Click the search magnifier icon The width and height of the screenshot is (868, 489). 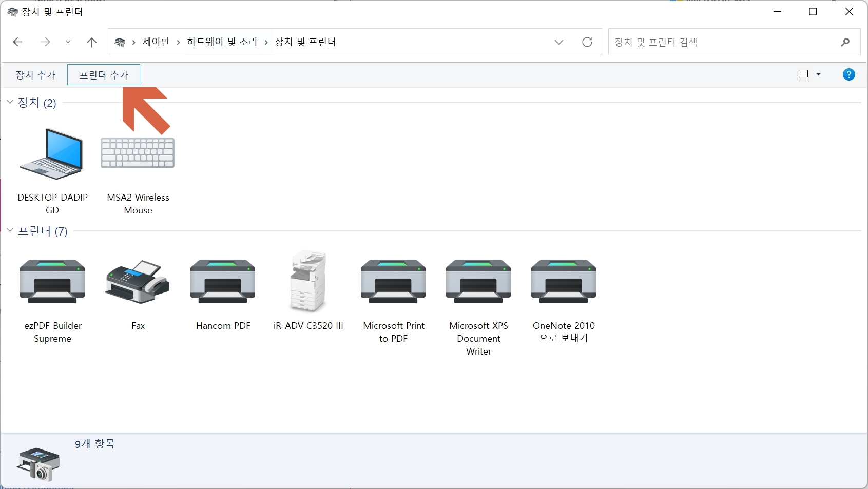[x=845, y=42]
